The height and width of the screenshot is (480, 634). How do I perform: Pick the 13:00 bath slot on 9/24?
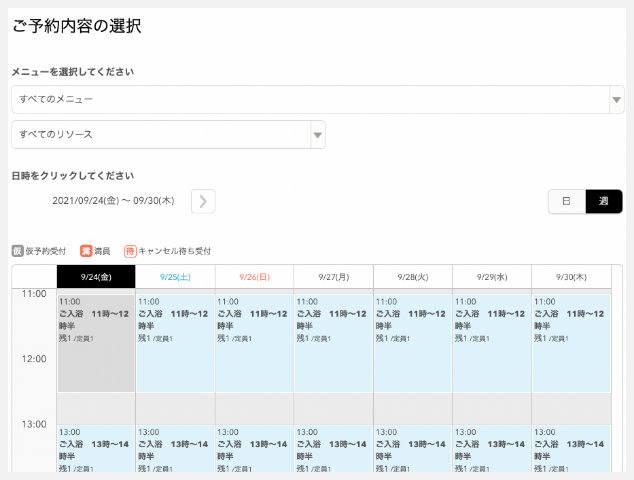pos(96,448)
